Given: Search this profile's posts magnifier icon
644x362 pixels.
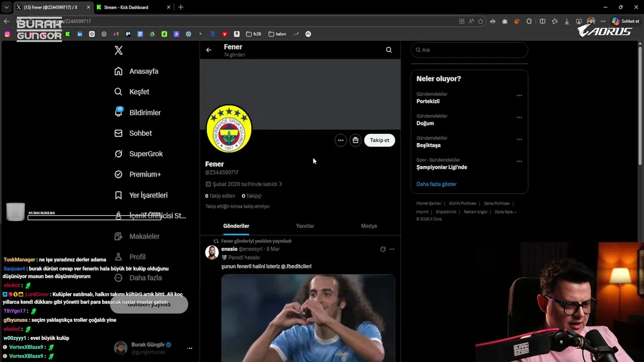Looking at the screenshot, I should pos(389,50).
